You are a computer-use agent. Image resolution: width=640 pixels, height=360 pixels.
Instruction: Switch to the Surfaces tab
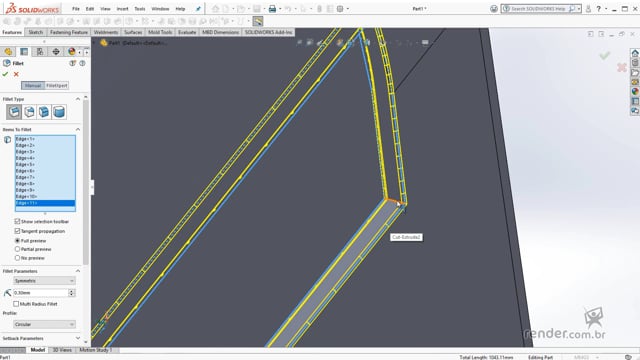point(133,32)
